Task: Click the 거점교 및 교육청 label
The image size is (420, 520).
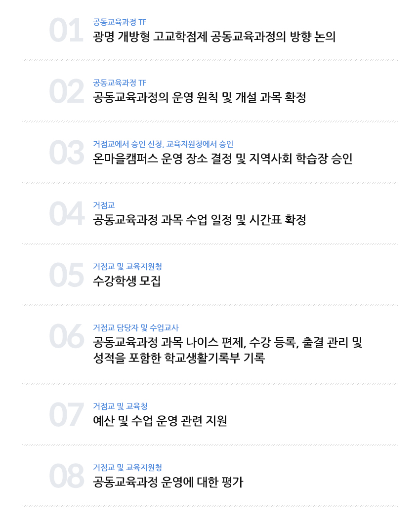Action: click(x=120, y=406)
